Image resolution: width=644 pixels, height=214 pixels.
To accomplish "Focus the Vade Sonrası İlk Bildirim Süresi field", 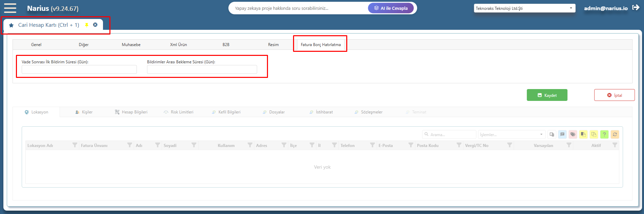I will pos(79,69).
